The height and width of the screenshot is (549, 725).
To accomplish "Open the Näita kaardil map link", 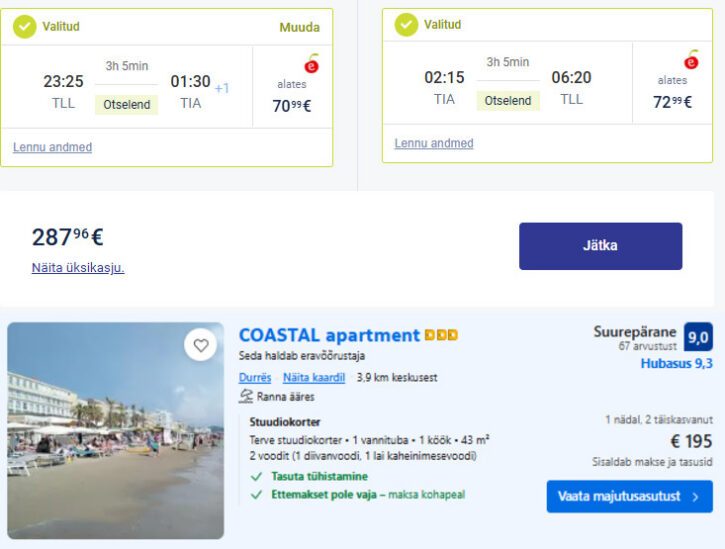I will pos(314,378).
